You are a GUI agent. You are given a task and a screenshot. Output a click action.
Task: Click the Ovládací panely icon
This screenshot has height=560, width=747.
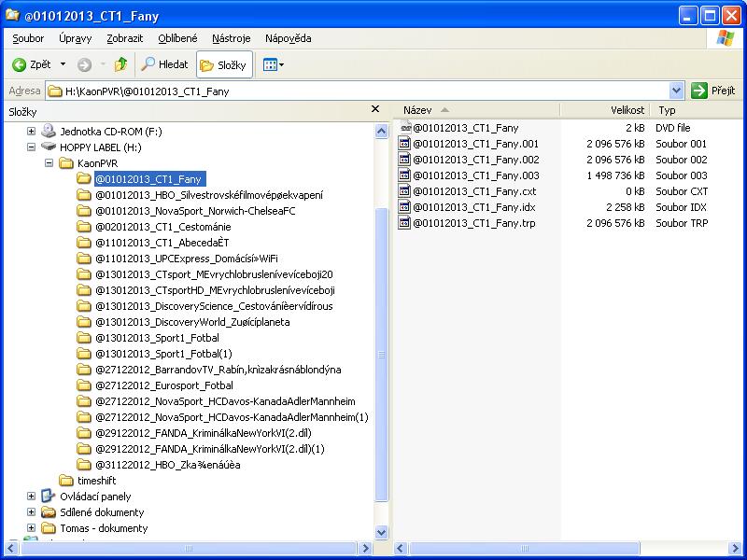click(49, 496)
